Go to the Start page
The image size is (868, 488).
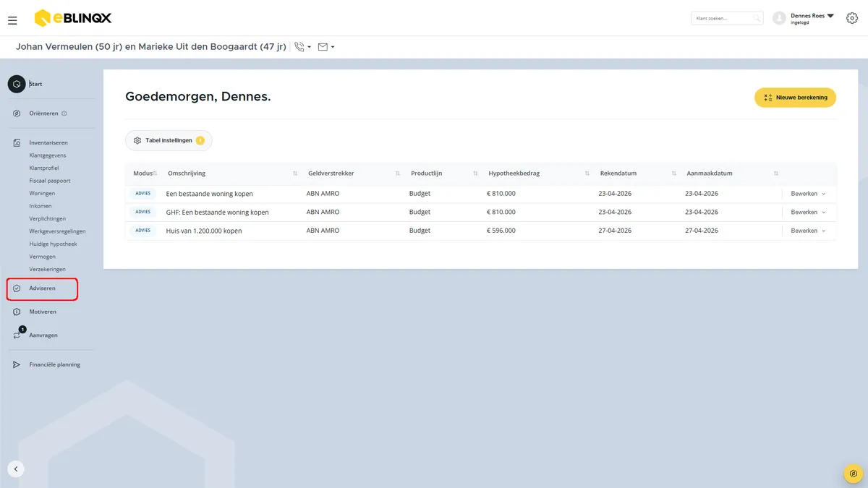(x=35, y=84)
